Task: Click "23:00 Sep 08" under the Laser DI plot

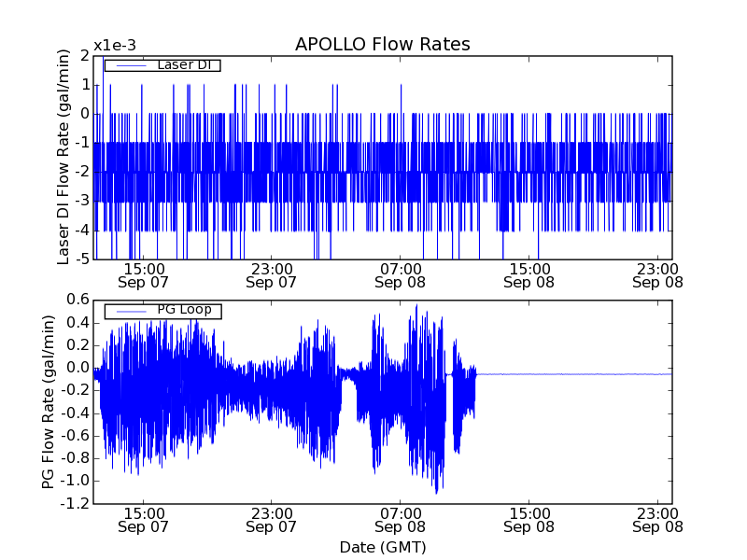Action: [658, 275]
